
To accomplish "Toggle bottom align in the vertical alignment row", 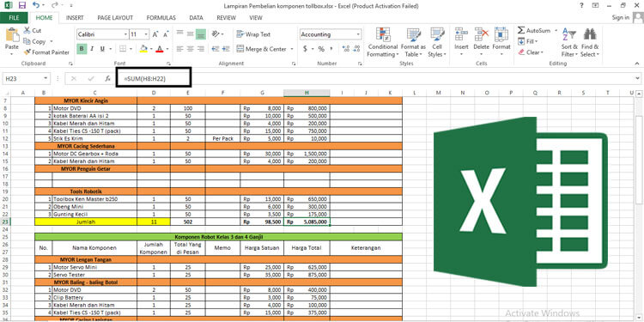I will [x=200, y=34].
